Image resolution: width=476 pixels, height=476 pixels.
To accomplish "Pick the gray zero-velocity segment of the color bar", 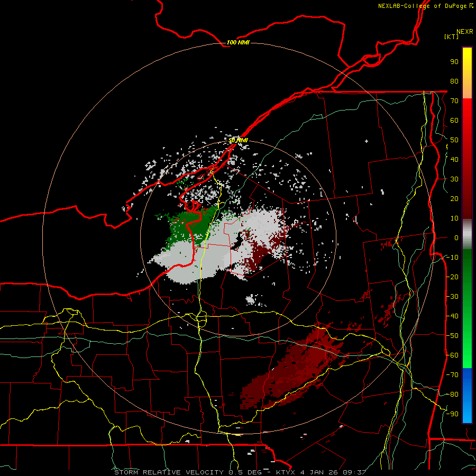I will click(x=467, y=234).
